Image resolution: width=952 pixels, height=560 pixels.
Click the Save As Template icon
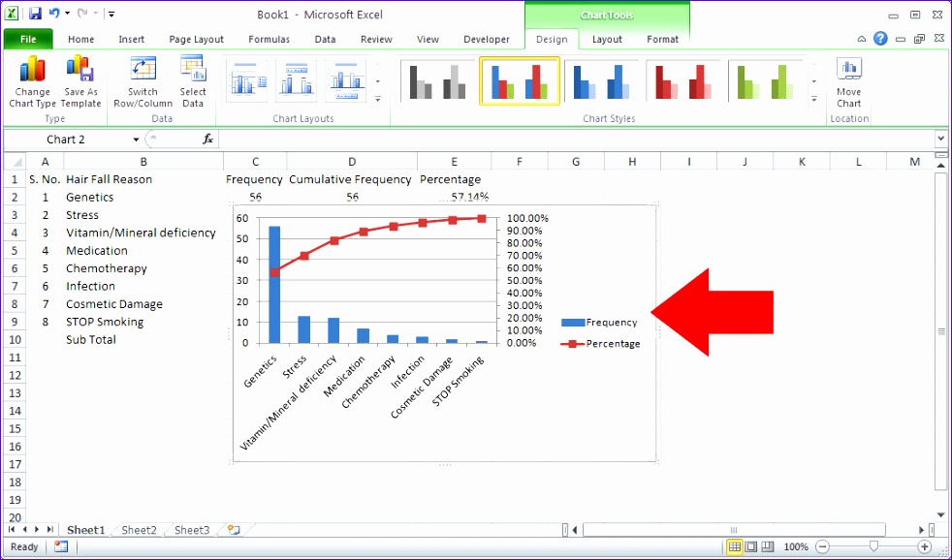click(80, 82)
